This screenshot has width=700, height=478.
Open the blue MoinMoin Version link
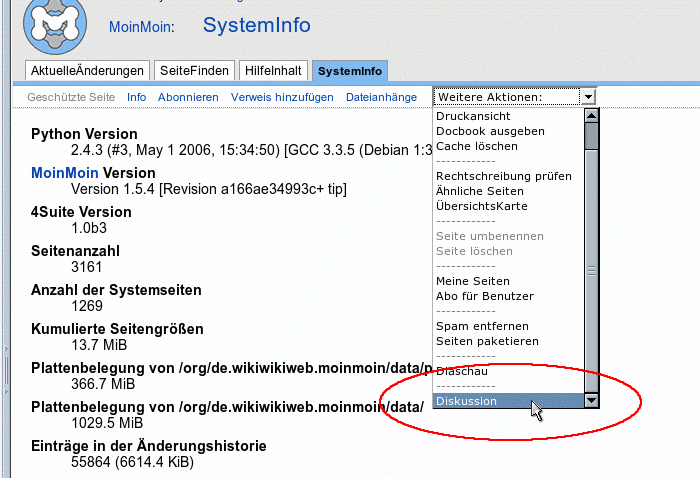pos(65,173)
